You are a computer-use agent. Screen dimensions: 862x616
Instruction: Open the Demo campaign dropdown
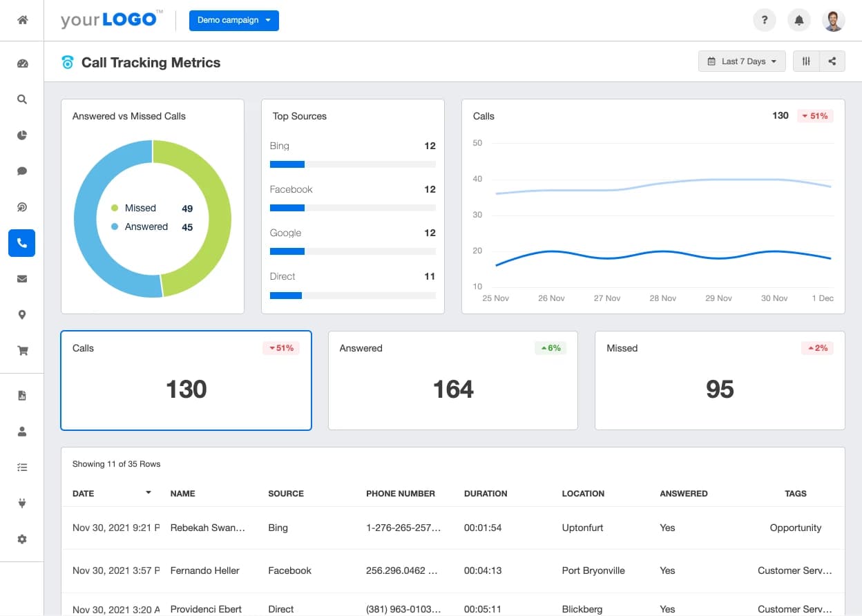pyautogui.click(x=233, y=21)
